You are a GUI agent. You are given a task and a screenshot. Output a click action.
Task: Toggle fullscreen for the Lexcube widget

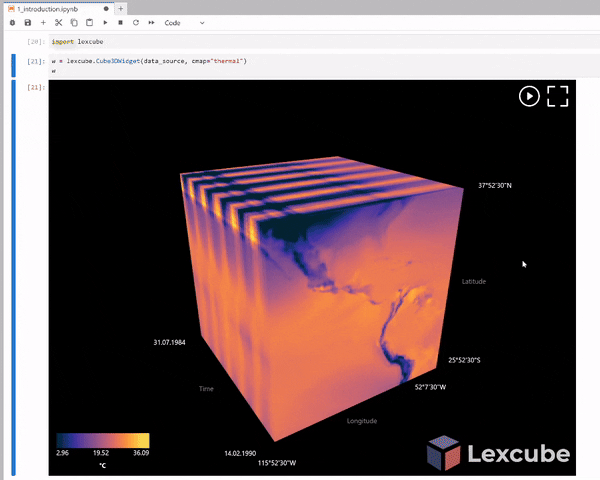(x=558, y=96)
